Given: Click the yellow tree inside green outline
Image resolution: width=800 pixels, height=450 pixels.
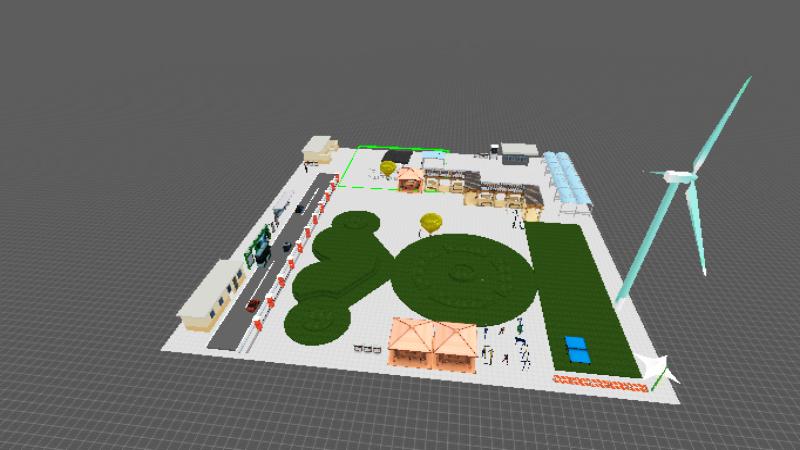Looking at the screenshot, I should (x=388, y=167).
